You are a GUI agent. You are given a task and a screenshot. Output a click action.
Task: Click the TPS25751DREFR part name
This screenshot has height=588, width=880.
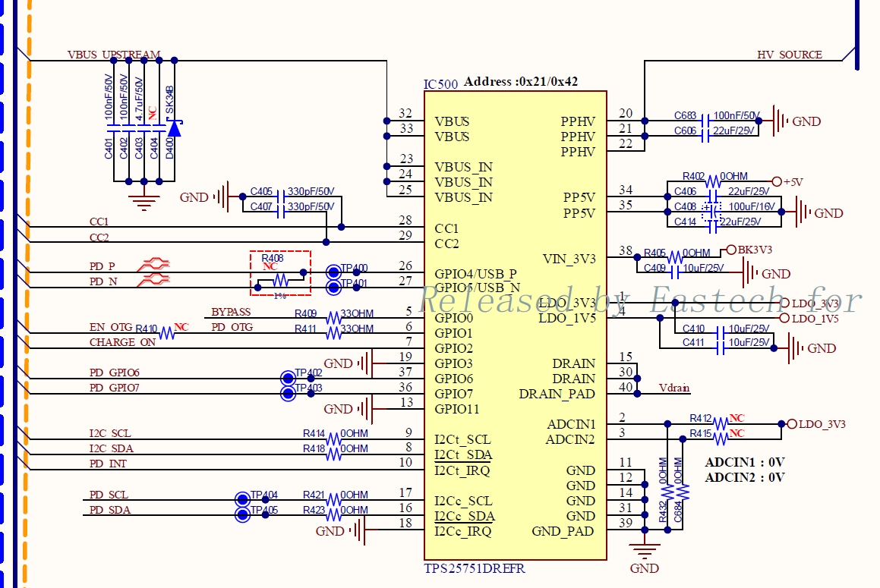475,568
